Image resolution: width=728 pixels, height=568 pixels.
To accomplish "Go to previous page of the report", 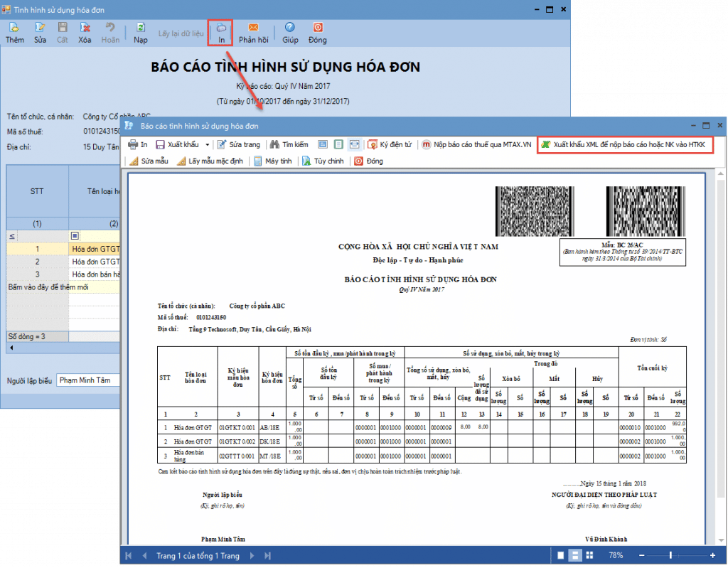I will click(x=144, y=555).
